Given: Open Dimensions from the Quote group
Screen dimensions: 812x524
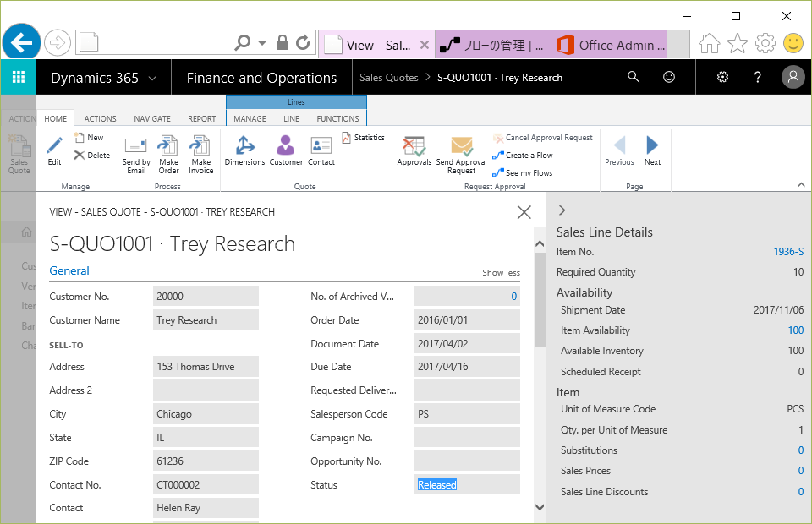Looking at the screenshot, I should tap(245, 151).
